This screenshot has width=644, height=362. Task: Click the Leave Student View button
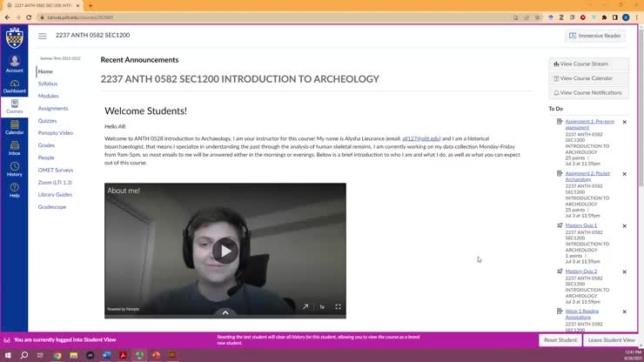point(611,340)
